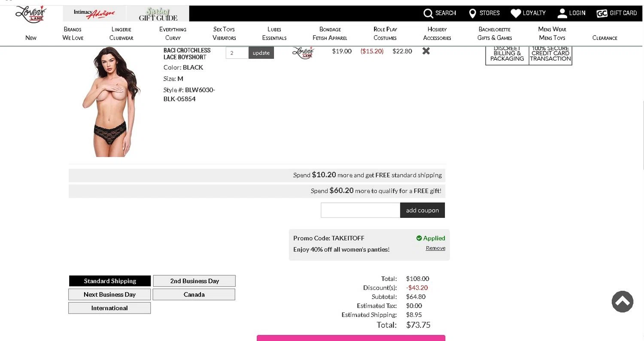Open Role Play Costumes menu

point(385,33)
